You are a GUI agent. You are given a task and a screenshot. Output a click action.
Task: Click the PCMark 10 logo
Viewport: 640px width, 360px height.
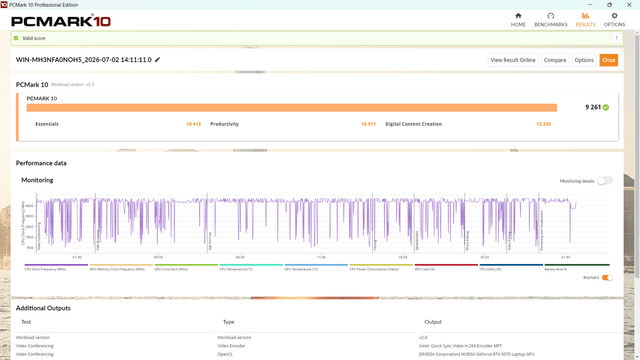click(x=61, y=21)
